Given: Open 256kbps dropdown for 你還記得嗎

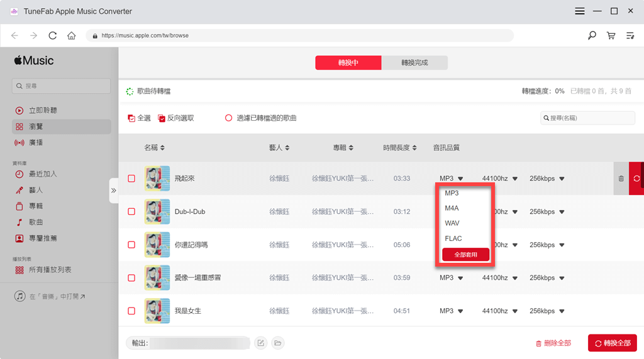Looking at the screenshot, I should [547, 245].
